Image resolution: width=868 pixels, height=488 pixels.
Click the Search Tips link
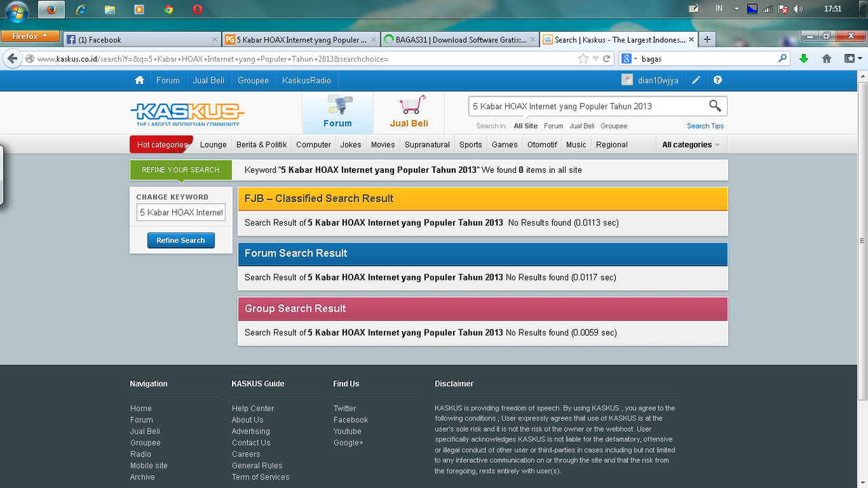click(705, 126)
